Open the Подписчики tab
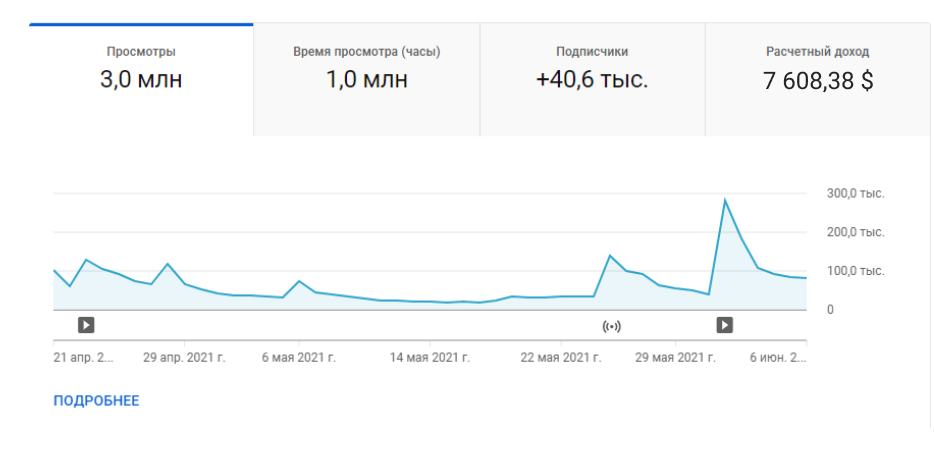This screenshot has width=934, height=454. tap(592, 80)
